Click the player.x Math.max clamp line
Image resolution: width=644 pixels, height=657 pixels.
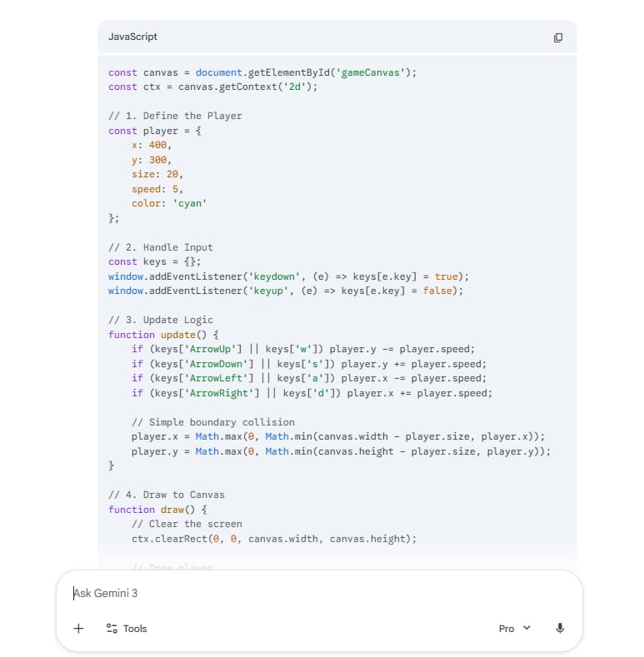point(338,437)
